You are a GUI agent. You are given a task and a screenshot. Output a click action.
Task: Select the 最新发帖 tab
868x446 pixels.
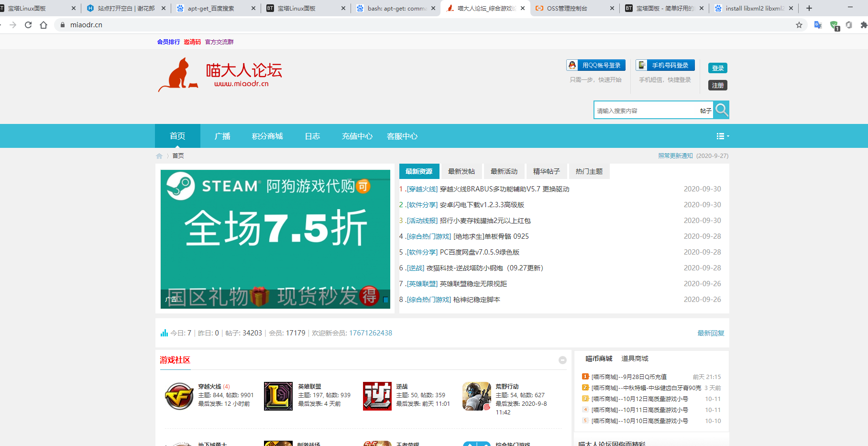coord(461,171)
